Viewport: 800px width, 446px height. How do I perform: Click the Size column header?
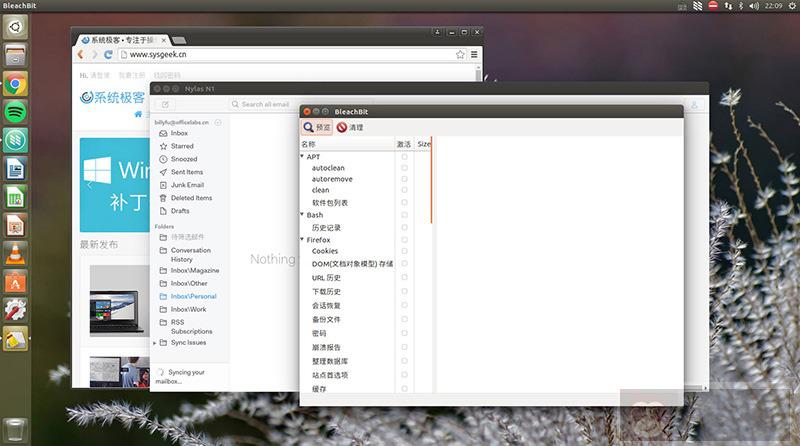423,144
